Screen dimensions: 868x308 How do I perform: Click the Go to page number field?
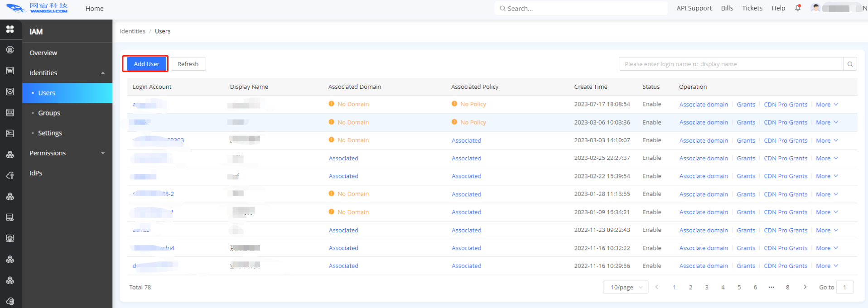[844, 287]
